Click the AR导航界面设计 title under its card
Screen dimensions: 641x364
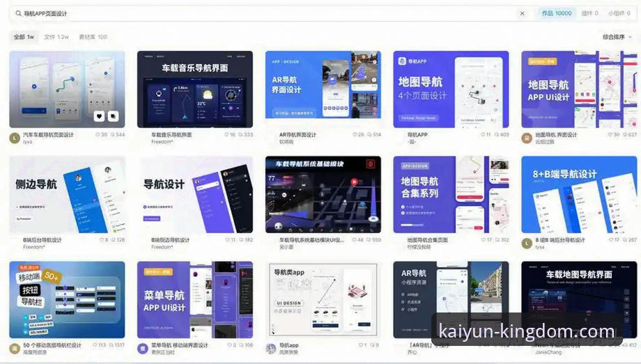[298, 134]
